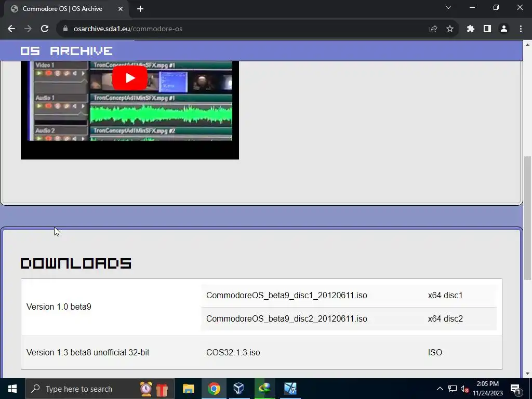The image size is (532, 399).
Task: Open the tab search dropdown arrow
Action: click(448, 7)
